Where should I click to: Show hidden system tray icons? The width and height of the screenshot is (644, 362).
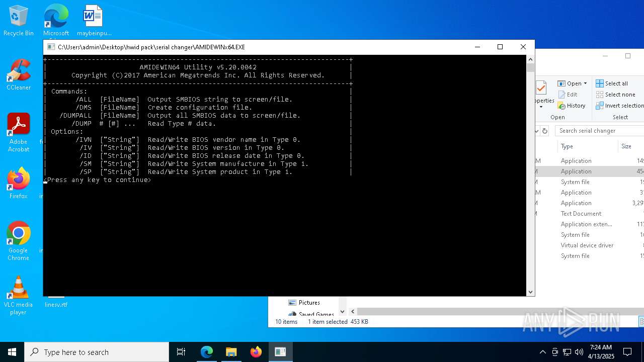pyautogui.click(x=542, y=352)
